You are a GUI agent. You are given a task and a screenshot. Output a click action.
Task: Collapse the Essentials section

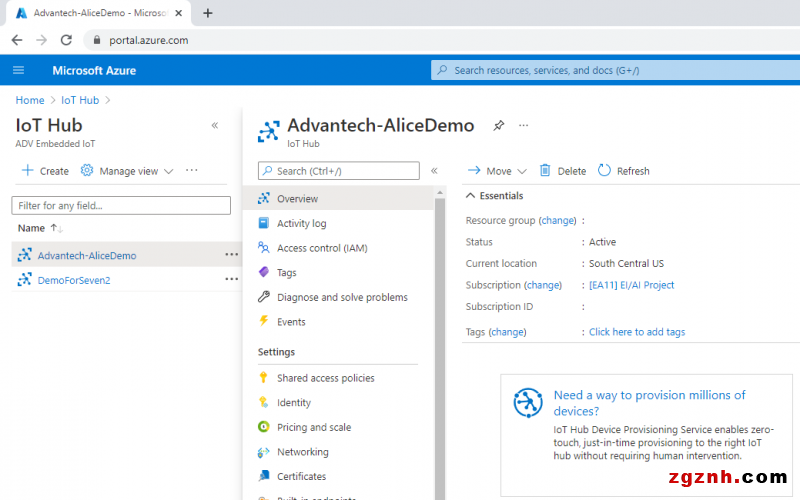tap(494, 196)
